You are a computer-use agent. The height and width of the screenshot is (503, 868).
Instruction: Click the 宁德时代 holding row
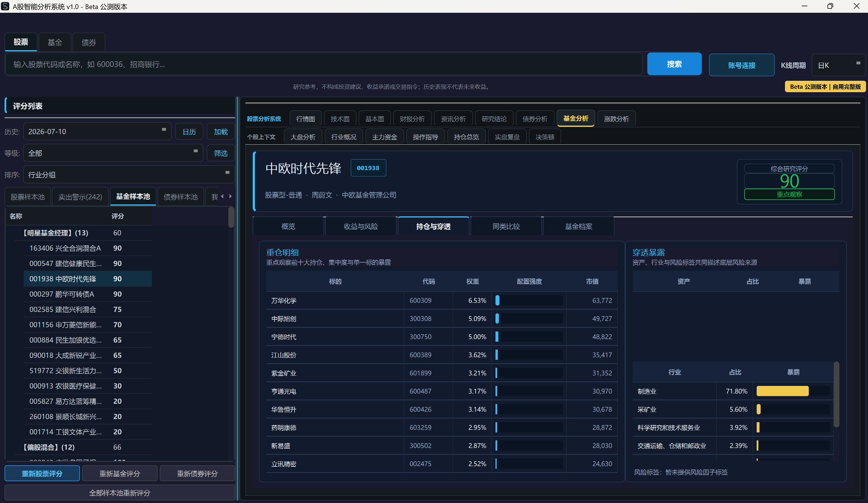coord(442,337)
